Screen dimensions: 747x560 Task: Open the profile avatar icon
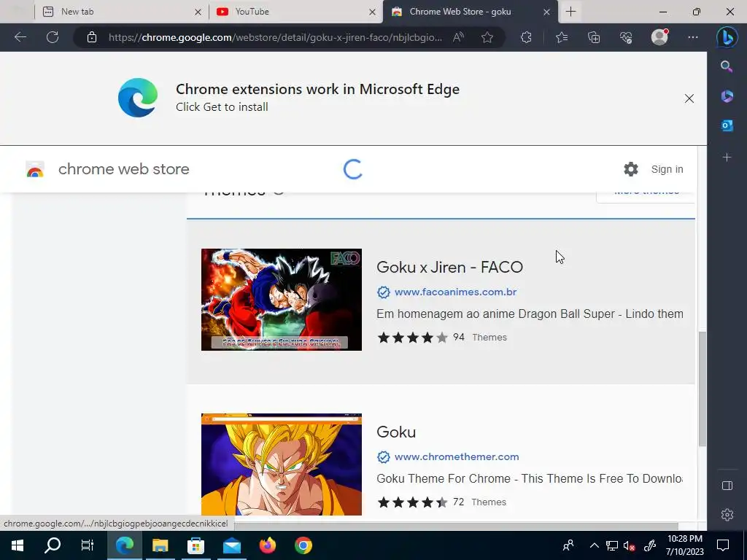pyautogui.click(x=659, y=36)
